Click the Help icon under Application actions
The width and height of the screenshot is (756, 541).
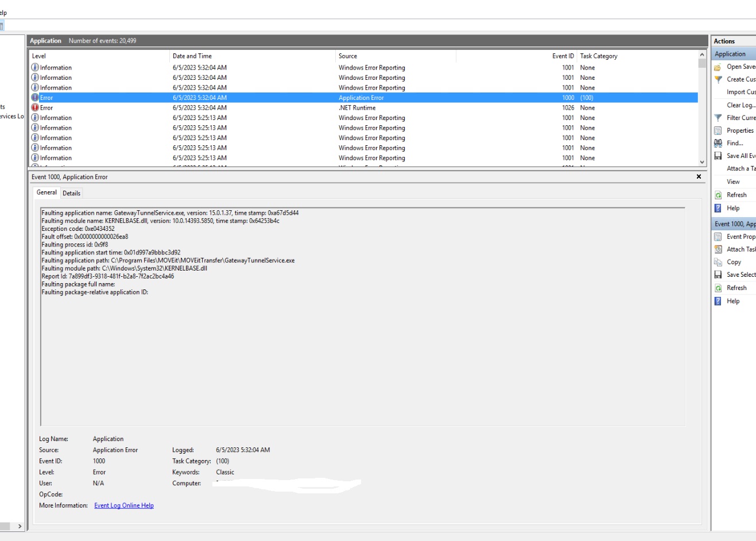(718, 208)
